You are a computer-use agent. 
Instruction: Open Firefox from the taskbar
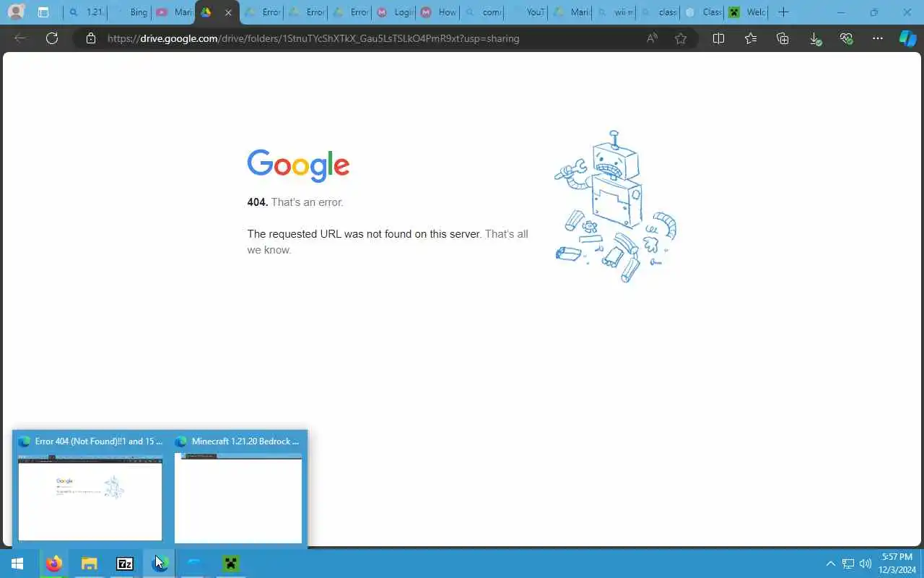point(53,564)
